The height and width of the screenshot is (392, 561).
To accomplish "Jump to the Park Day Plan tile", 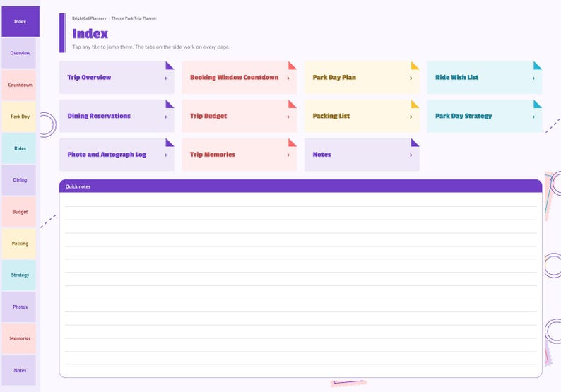I will pyautogui.click(x=362, y=77).
